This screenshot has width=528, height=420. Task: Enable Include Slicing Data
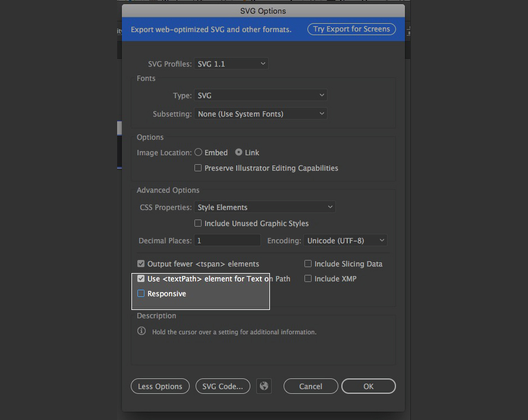pyautogui.click(x=308, y=264)
